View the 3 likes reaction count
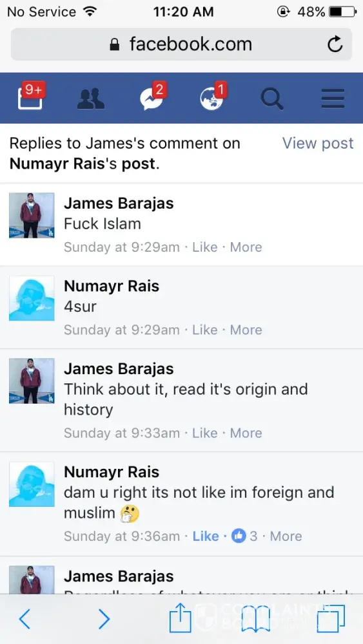The width and height of the screenshot is (363, 644). point(244,536)
